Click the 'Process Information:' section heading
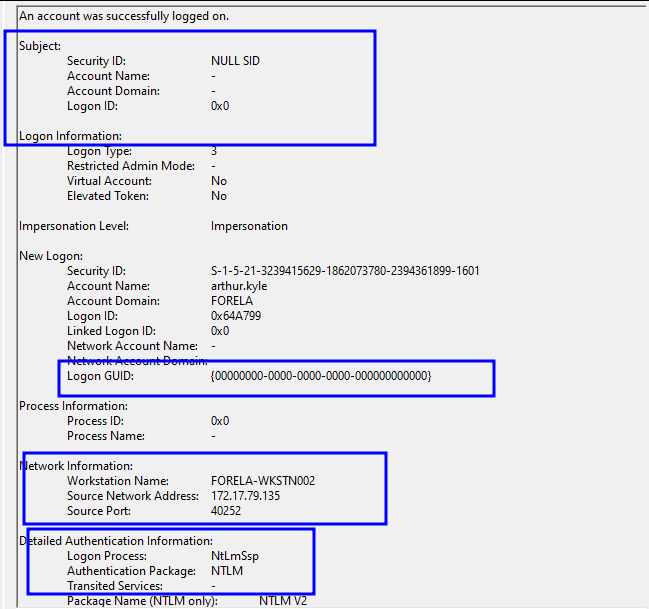 [73, 406]
